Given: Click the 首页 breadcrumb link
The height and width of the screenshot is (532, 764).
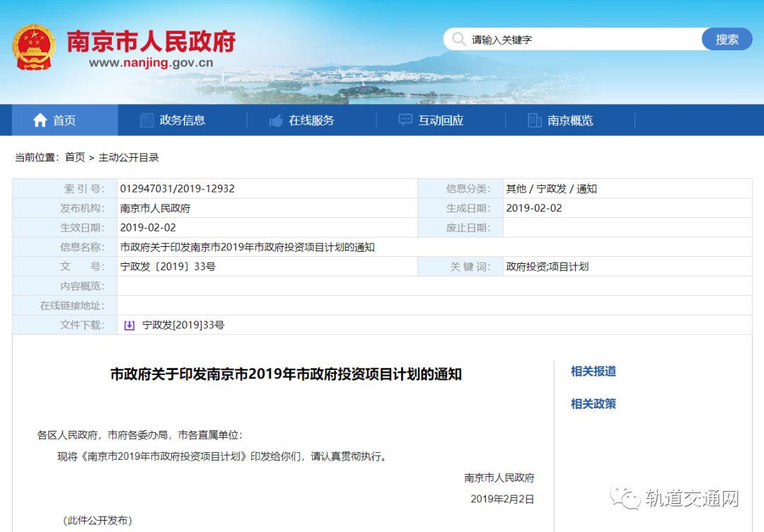Looking at the screenshot, I should [75, 157].
